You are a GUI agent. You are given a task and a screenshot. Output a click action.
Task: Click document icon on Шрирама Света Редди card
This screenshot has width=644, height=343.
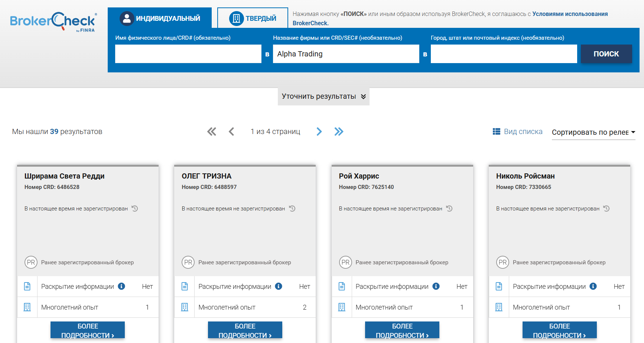(x=27, y=286)
